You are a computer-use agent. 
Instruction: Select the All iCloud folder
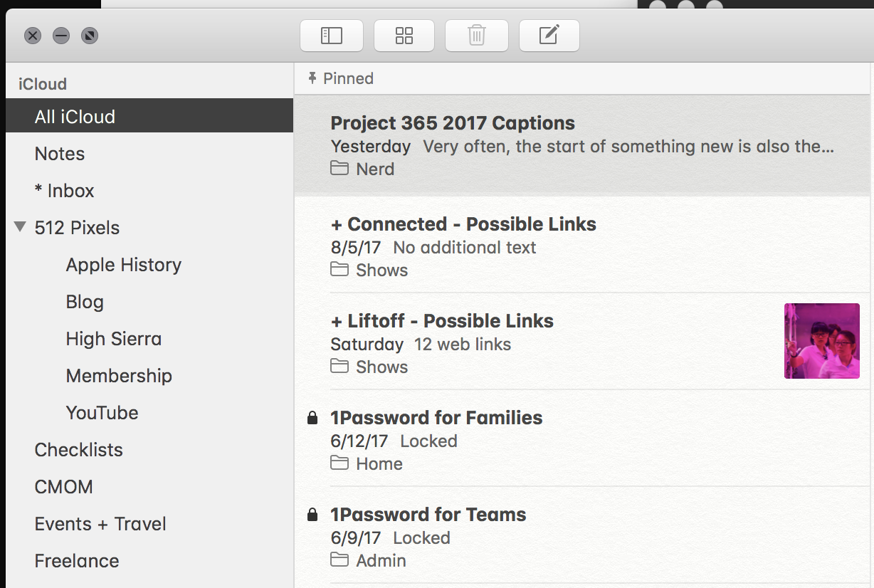click(149, 116)
